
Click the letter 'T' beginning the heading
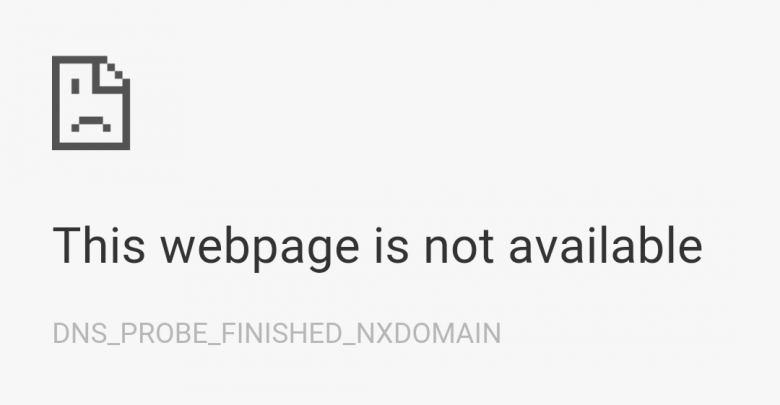coord(65,245)
